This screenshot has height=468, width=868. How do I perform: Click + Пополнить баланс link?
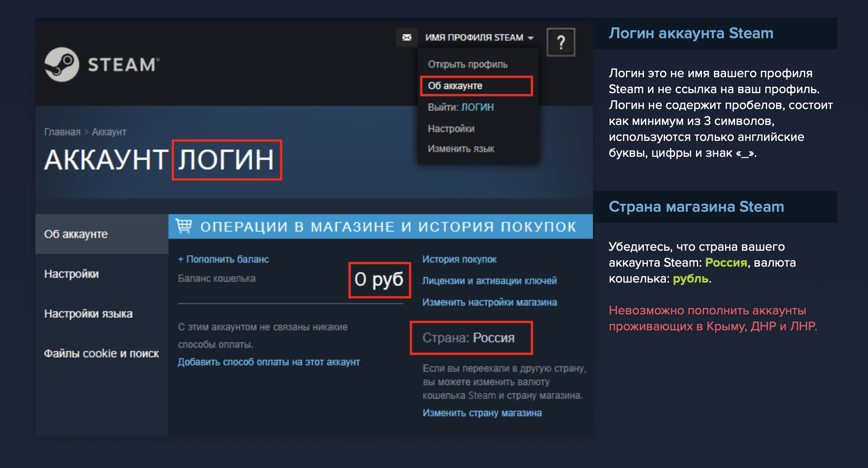[223, 259]
